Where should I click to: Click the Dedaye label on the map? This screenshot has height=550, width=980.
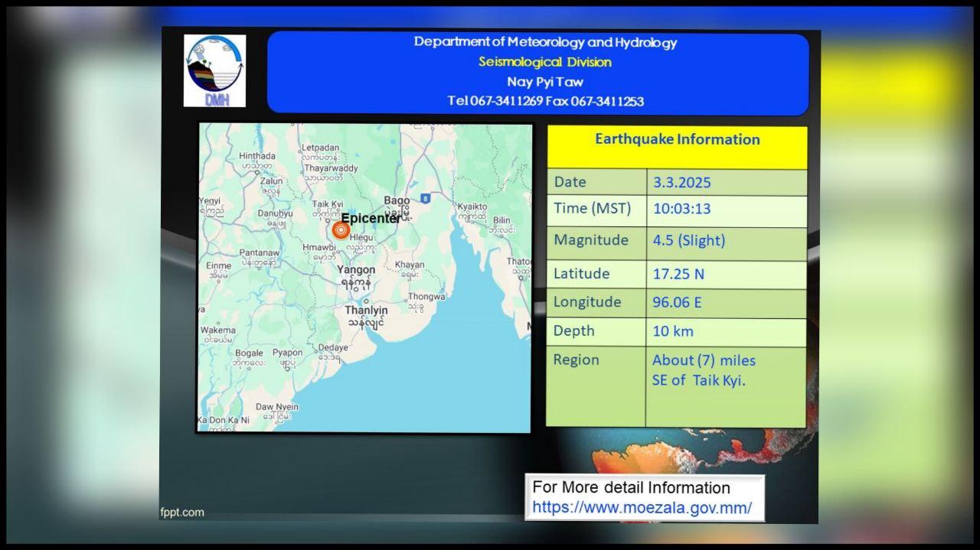pyautogui.click(x=332, y=348)
